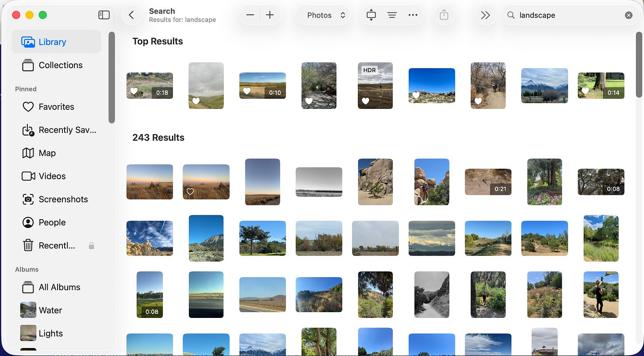644x356 pixels.
Task: Click the Results for: landscape subtitle
Action: (x=182, y=20)
